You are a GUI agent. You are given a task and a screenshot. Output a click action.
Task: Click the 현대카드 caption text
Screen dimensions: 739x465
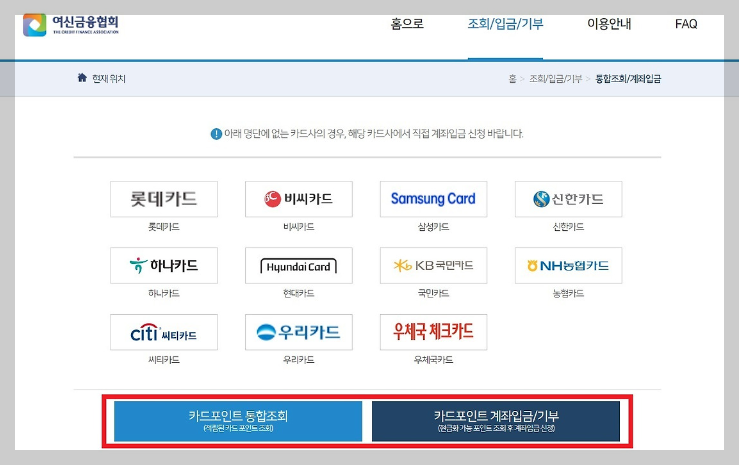coord(299,294)
